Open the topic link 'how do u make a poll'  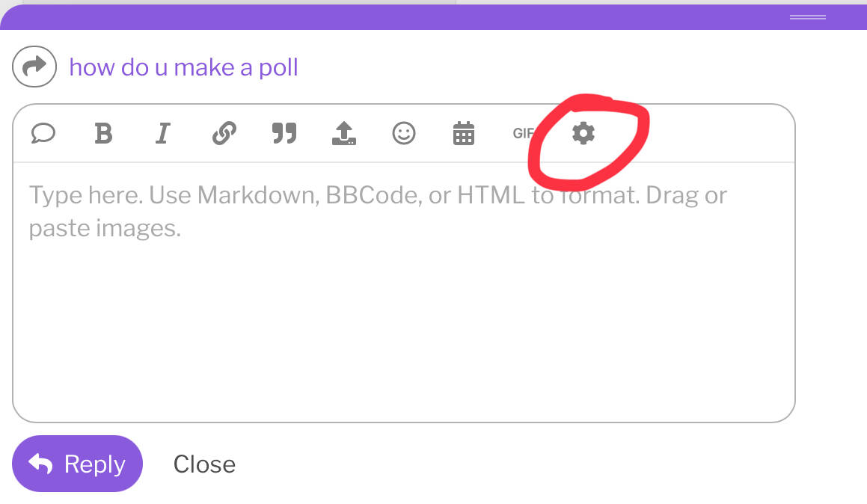183,67
